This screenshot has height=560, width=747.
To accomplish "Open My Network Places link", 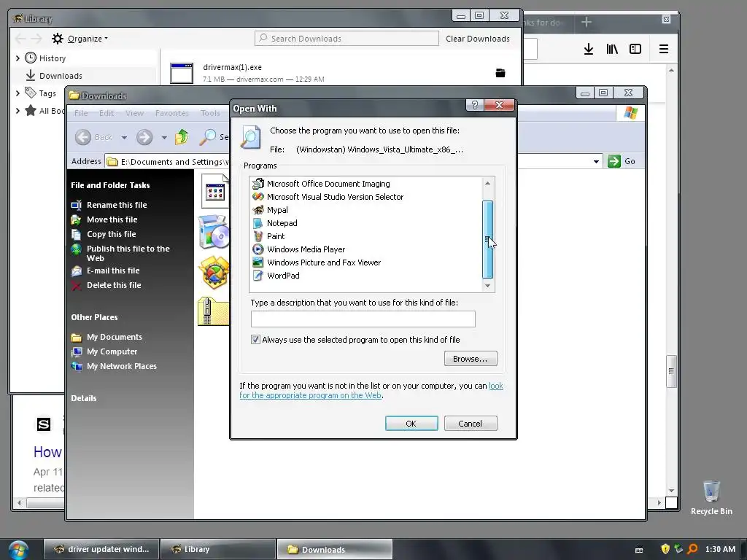I will [114, 366].
